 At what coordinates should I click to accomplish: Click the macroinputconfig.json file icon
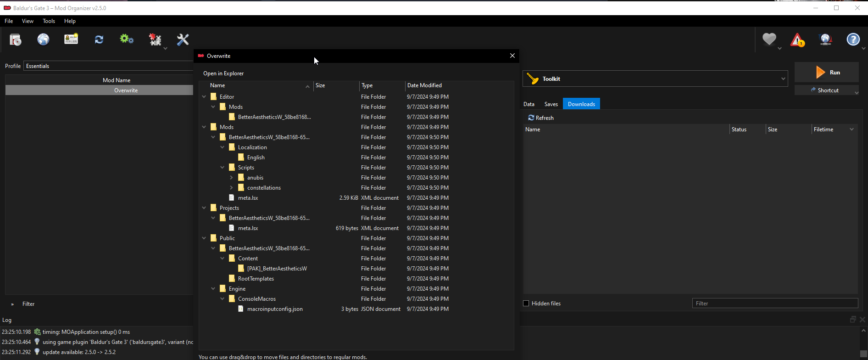pyautogui.click(x=241, y=309)
